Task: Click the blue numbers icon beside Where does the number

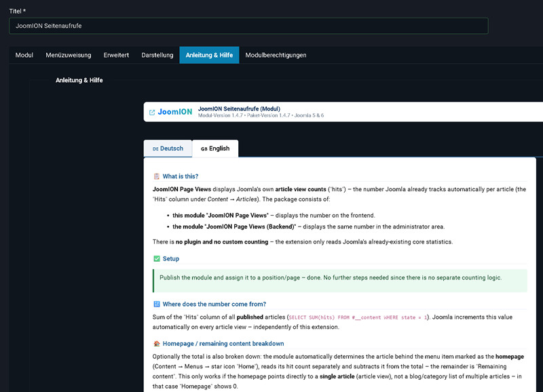Action: click(157, 304)
